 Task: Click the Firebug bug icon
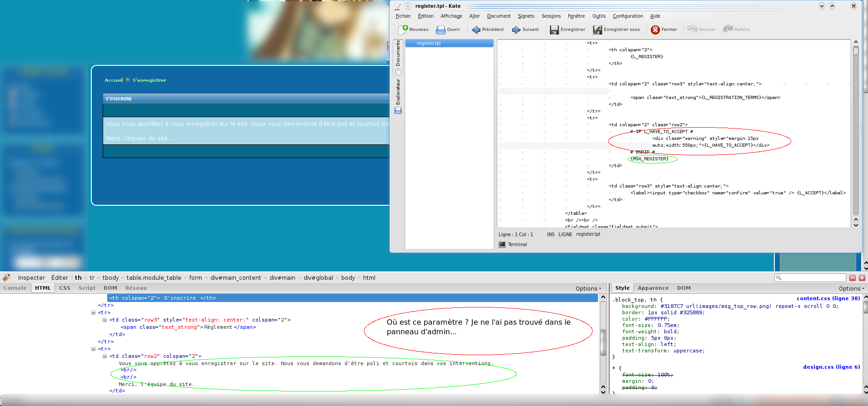6,277
